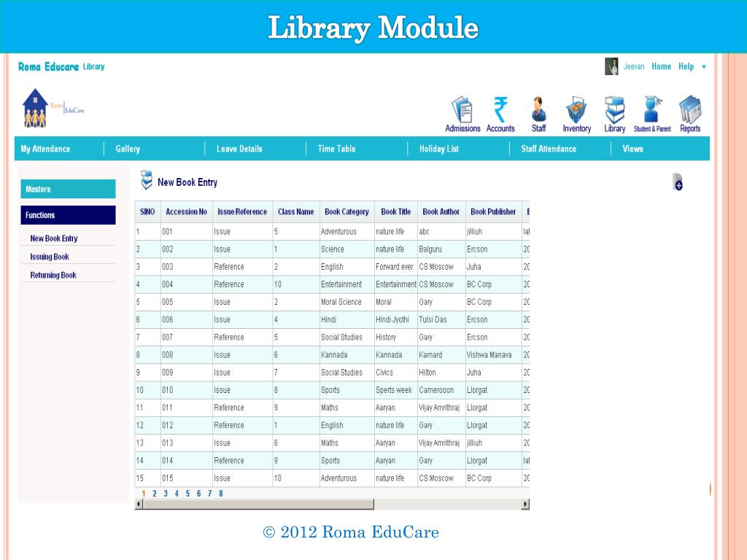Click the Balguru author cell
747x560 pixels.
(441, 249)
